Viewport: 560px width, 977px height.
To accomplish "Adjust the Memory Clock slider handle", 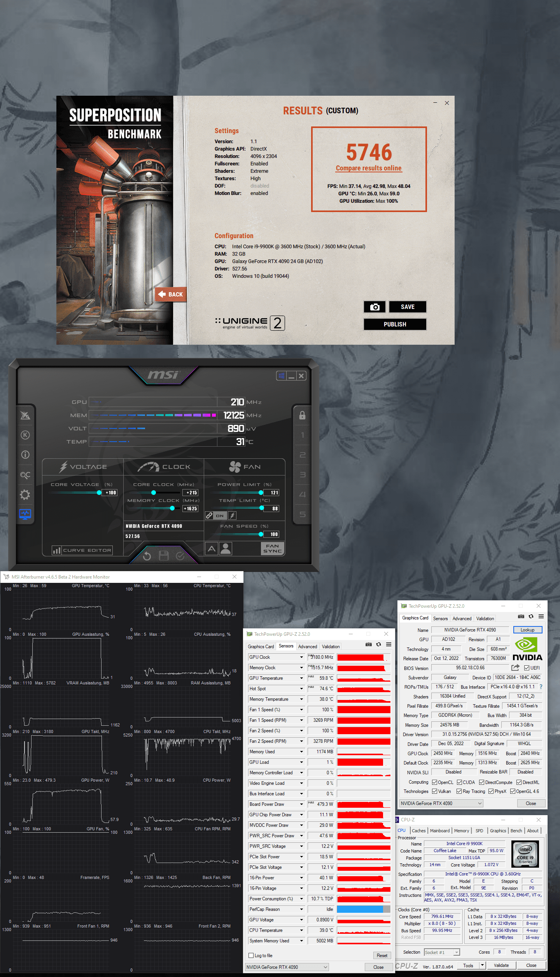I will click(x=172, y=508).
